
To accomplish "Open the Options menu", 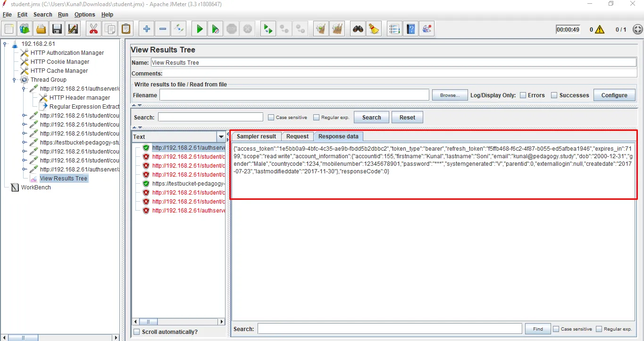I will [x=85, y=15].
